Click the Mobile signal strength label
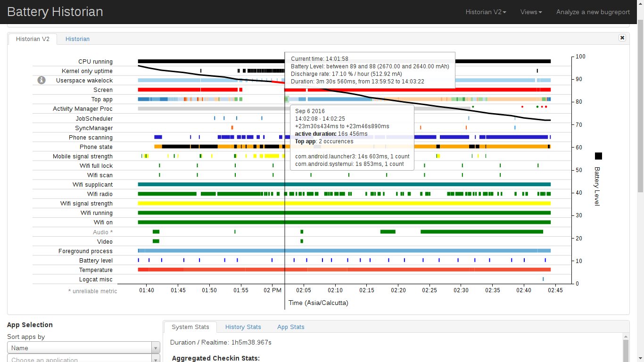The width and height of the screenshot is (644, 362). point(83,156)
